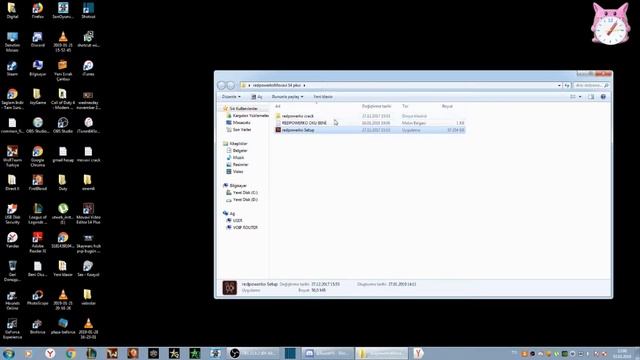The image size is (640, 360).
Task: Open the webstar folder on the desktop
Action: (x=88, y=297)
